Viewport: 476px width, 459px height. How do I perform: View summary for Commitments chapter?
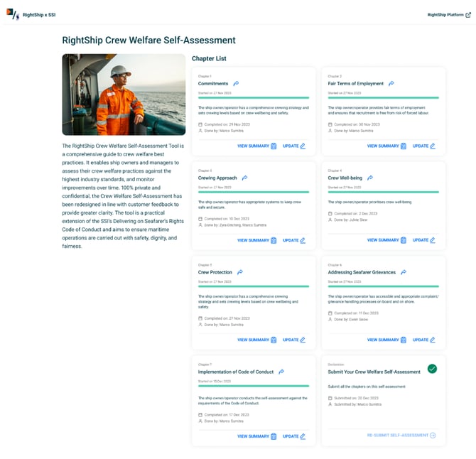click(256, 146)
